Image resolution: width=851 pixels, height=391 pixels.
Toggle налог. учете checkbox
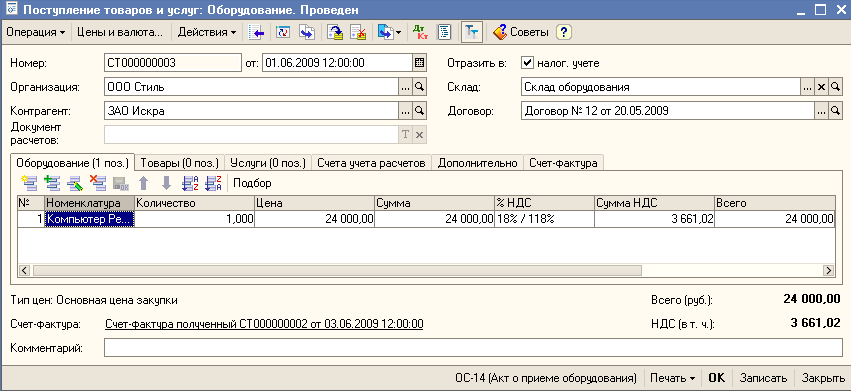coord(527,62)
